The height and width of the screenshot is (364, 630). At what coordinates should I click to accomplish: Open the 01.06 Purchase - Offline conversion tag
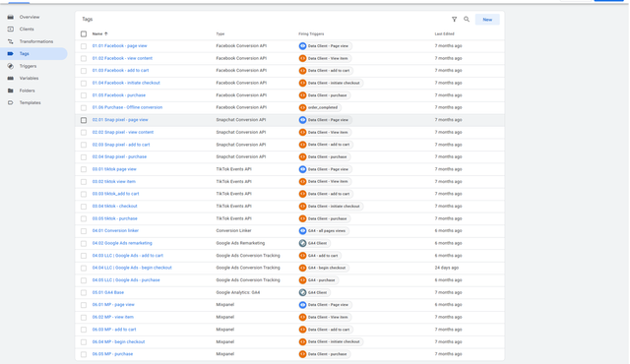(x=127, y=107)
